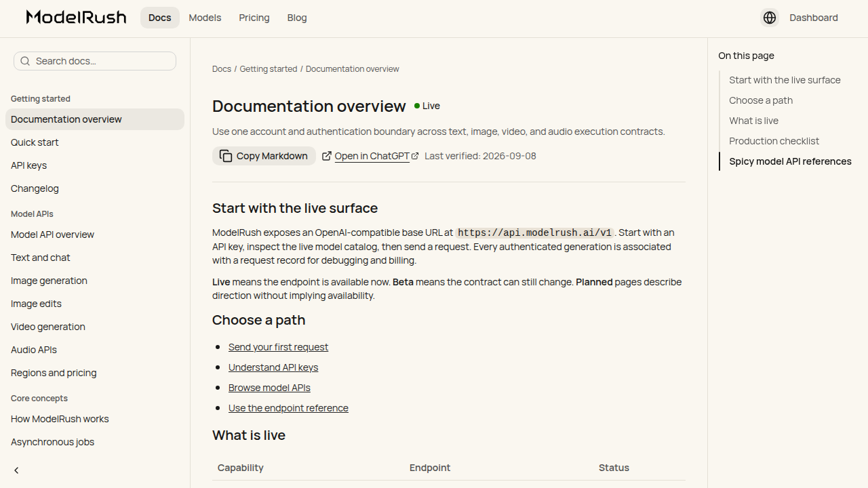Click the green Live status dot
This screenshot has height=488, width=868.
point(417,106)
